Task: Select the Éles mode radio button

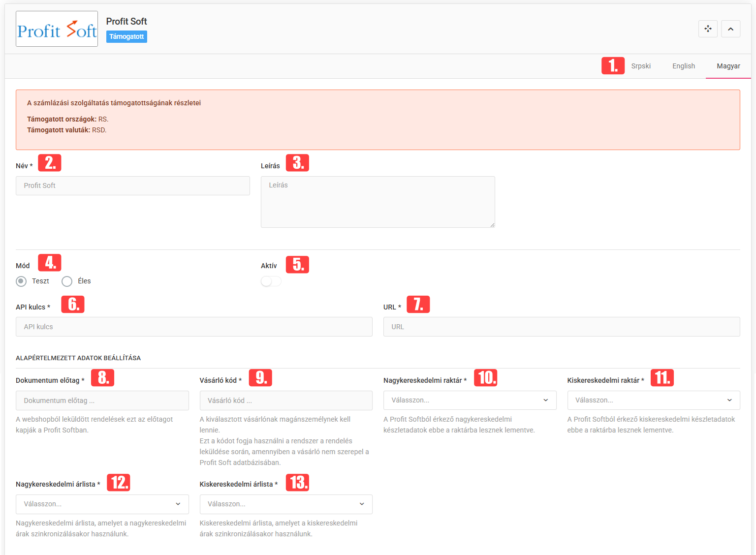Action: (67, 281)
